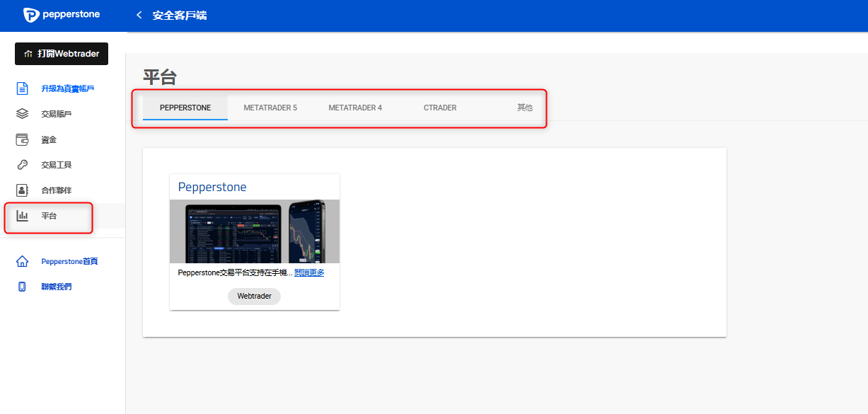This screenshot has height=414, width=868.
Task: Click the Pepperstone logo in header
Action: tap(62, 15)
